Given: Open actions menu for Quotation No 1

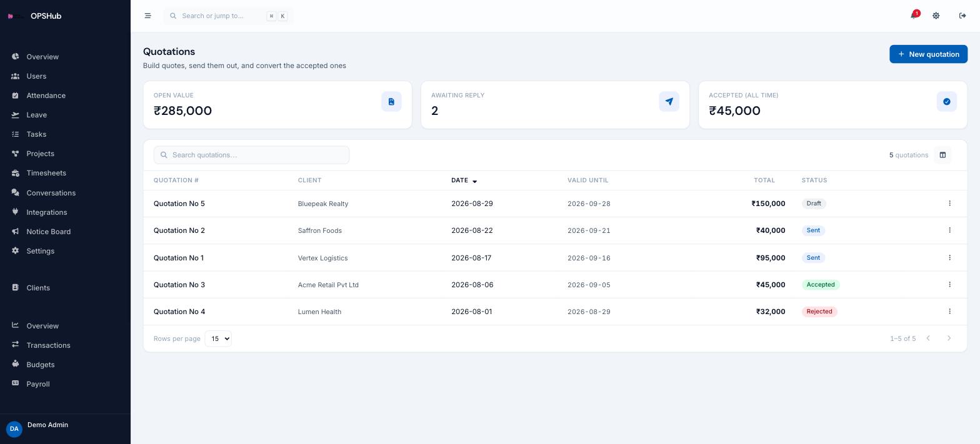Looking at the screenshot, I should point(949,257).
